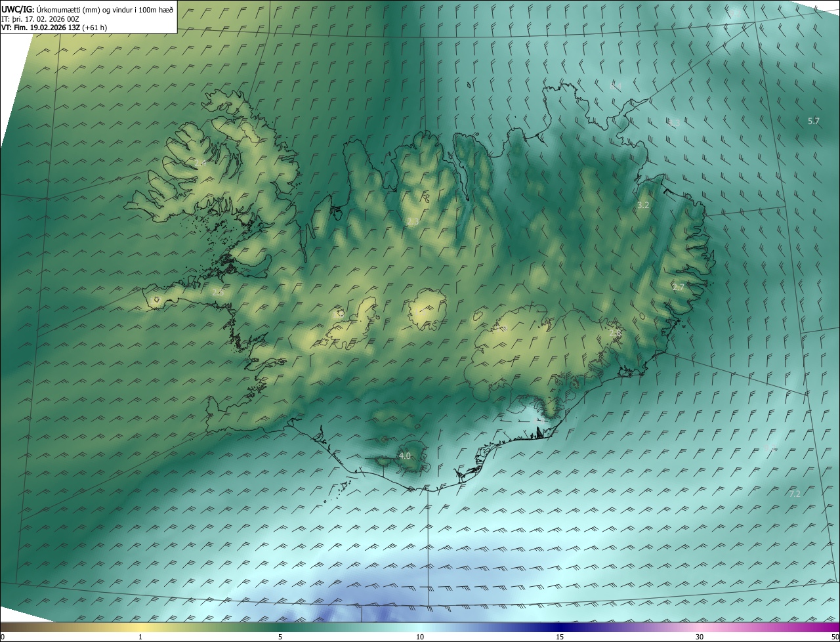Image resolution: width=840 pixels, height=642 pixels.
Task: Click the 30 tick on the color scale
Action: pyautogui.click(x=700, y=637)
